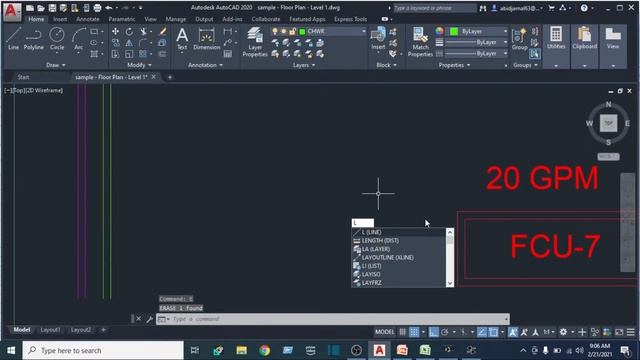
Task: Select the multiline Text tool
Action: pyautogui.click(x=182, y=39)
